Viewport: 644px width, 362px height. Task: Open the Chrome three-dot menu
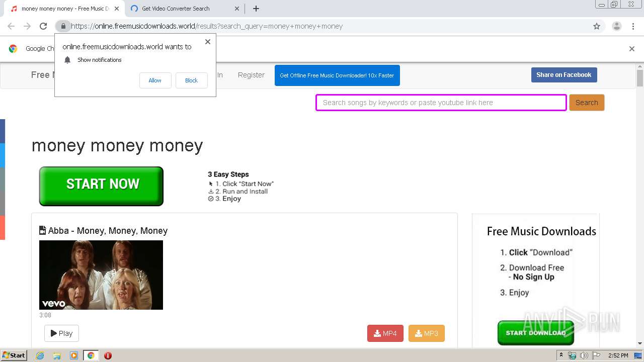(x=633, y=26)
